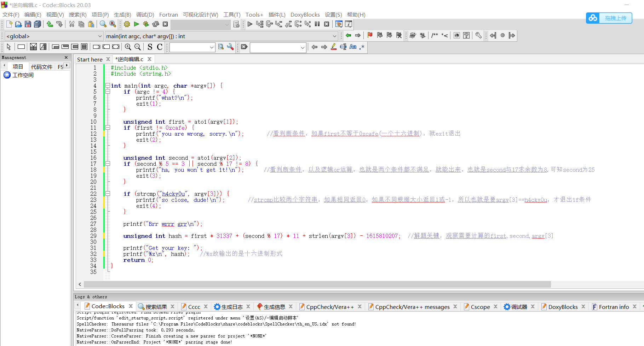Screen dimensions: 644x346
Task: Open the Fortran menu
Action: [168, 14]
